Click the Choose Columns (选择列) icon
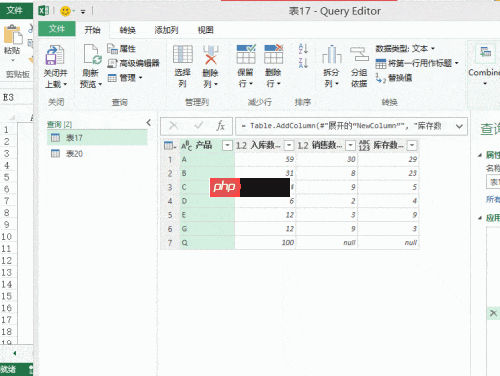Screen dimensions: 500x376 [183, 54]
